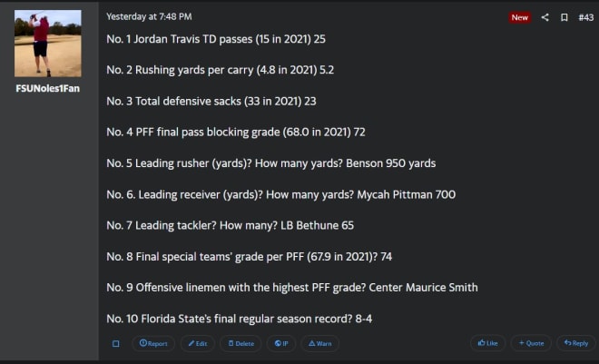Click the pencil icon in Edit
Viewport: 599px width, 364px height.
[x=191, y=343]
